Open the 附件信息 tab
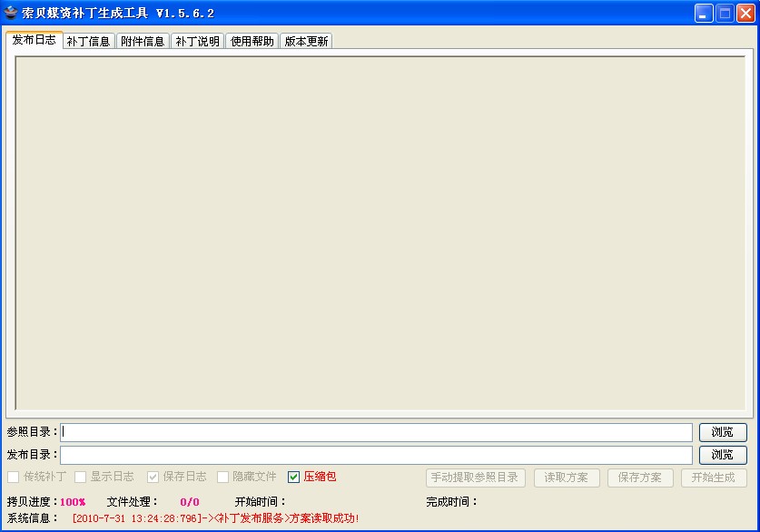The width and height of the screenshot is (760, 532). coord(143,41)
